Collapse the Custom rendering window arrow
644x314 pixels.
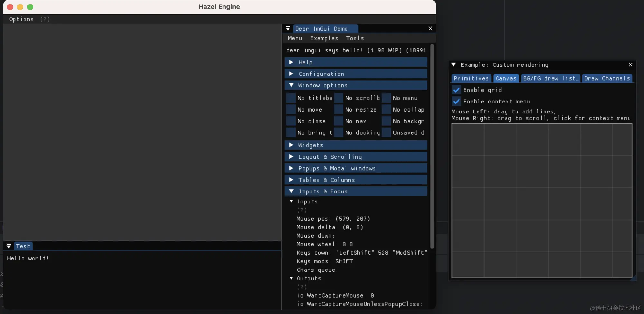pos(454,64)
